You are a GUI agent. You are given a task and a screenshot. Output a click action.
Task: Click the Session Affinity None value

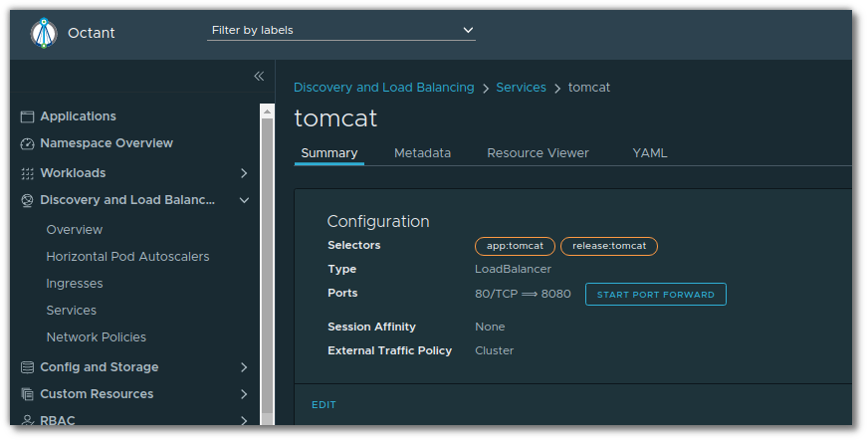pos(490,327)
